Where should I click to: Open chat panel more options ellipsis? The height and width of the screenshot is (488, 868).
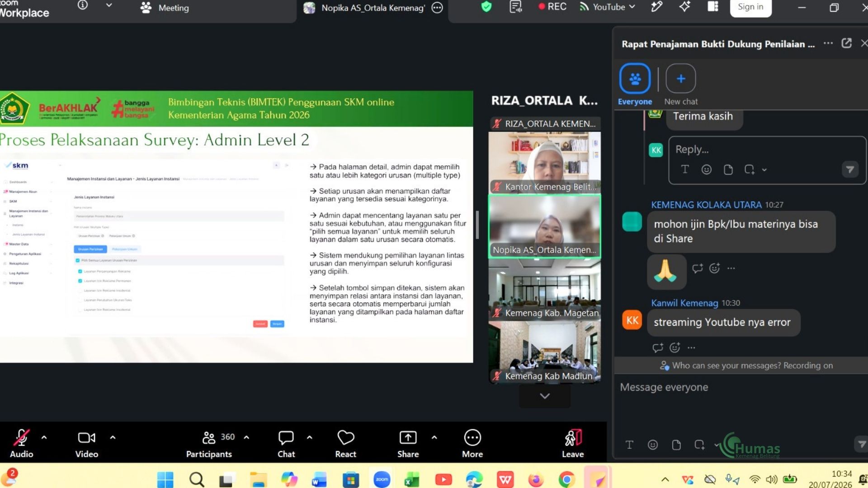828,43
